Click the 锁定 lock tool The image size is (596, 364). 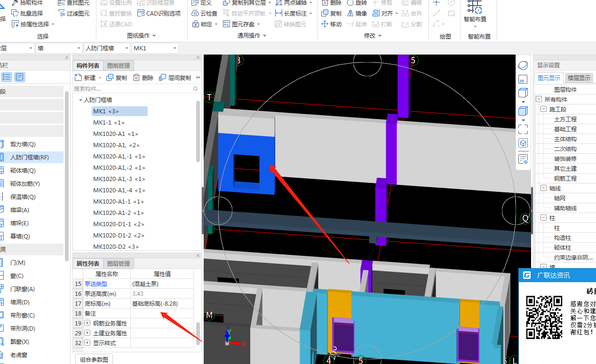coord(205,24)
